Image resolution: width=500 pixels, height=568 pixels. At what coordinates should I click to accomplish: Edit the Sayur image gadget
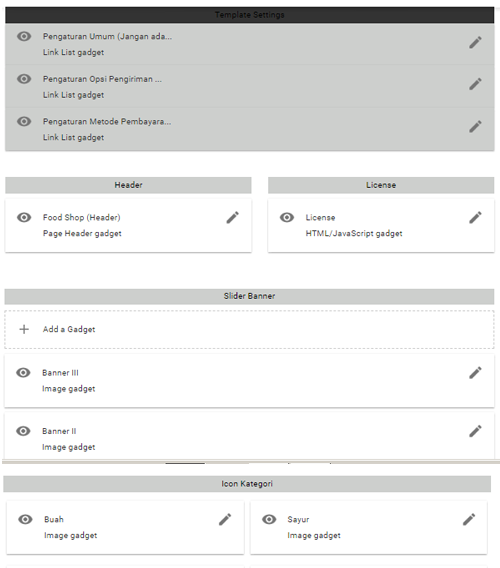(469, 519)
